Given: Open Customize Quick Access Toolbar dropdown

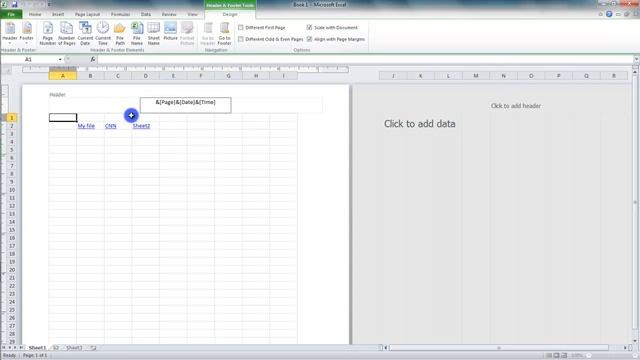Looking at the screenshot, I should (x=49, y=4).
